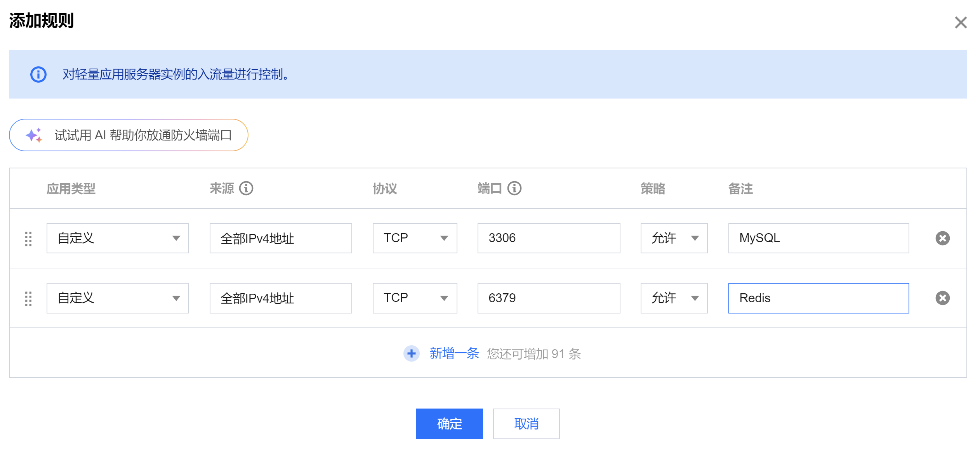Try the AI firewall port helper button
This screenshot has height=452, width=980.
click(x=129, y=135)
